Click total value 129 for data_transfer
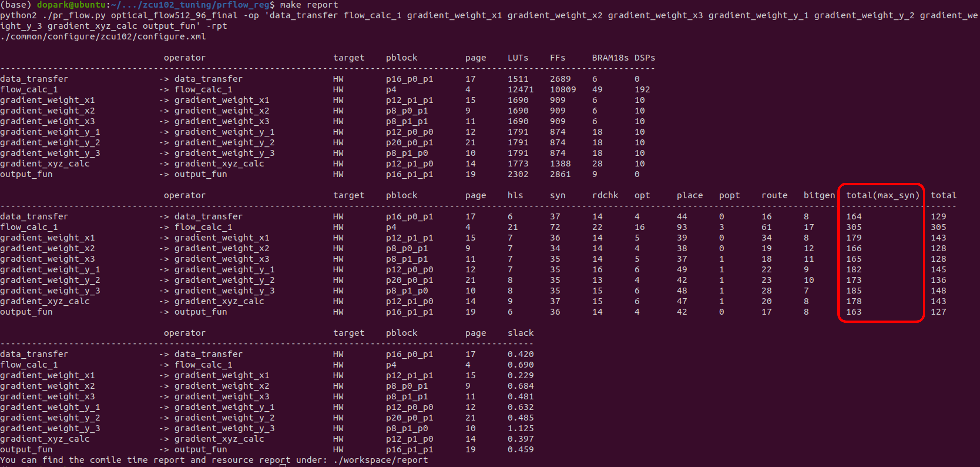 [x=938, y=216]
